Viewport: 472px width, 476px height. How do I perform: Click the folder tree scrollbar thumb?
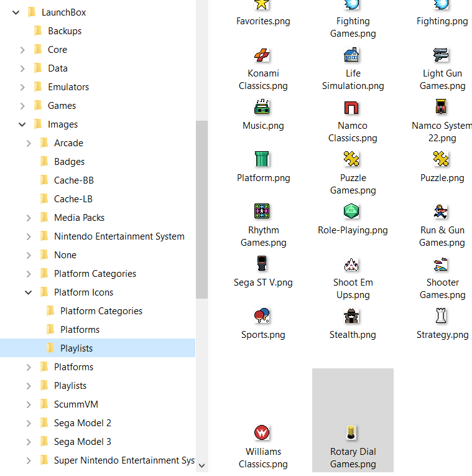[201, 210]
